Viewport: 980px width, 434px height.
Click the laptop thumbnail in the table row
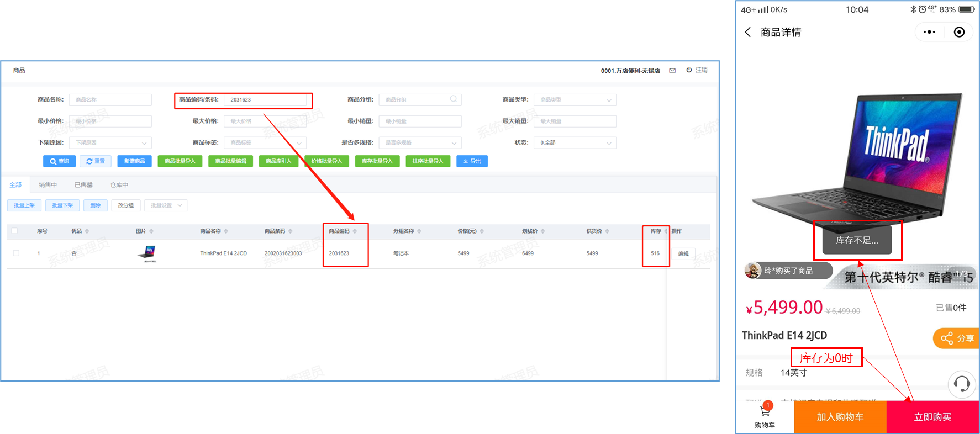click(x=147, y=253)
